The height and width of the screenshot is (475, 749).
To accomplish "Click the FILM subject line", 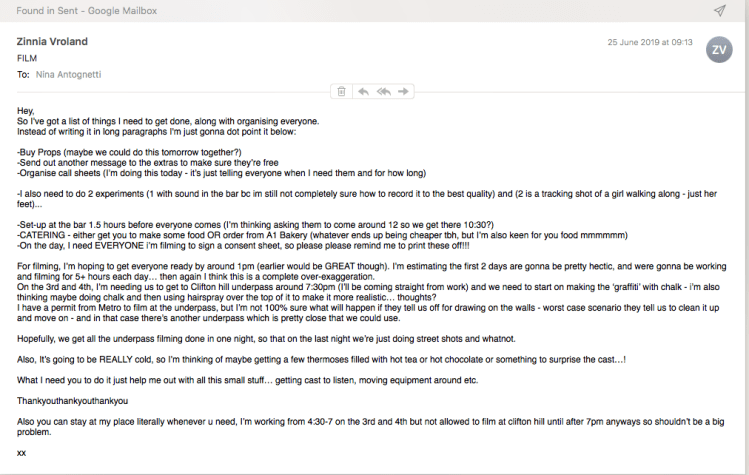I will click(27, 59).
